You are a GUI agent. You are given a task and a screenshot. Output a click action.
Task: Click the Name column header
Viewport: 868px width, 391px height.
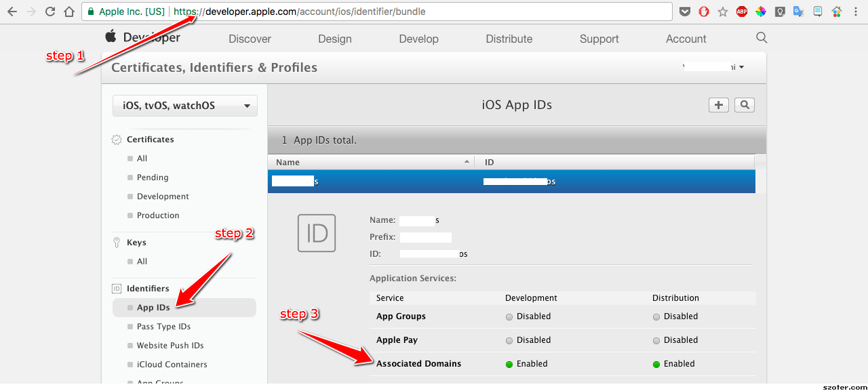[x=371, y=162]
